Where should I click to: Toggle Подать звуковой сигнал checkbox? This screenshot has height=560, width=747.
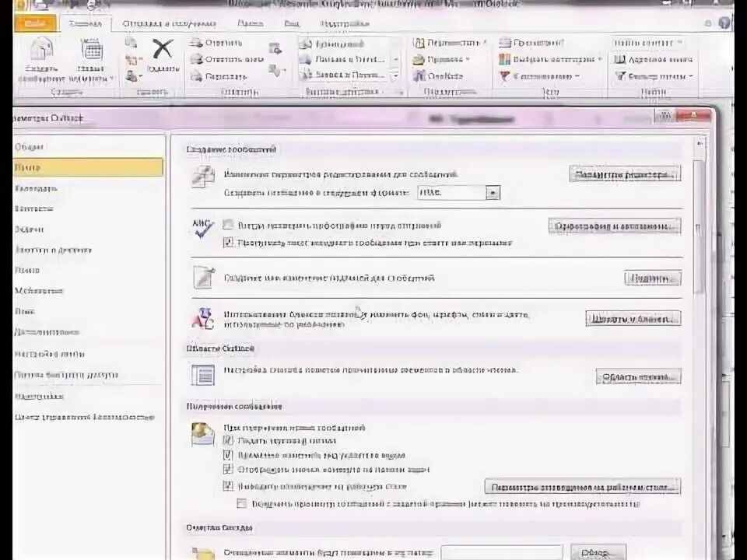tap(228, 440)
